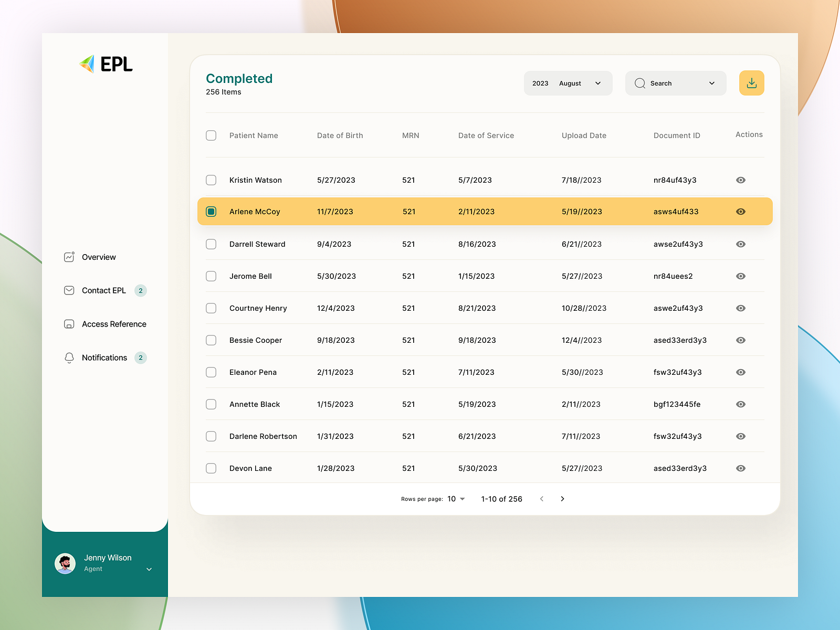
Task: Click inside the Search input field
Action: pos(676,83)
